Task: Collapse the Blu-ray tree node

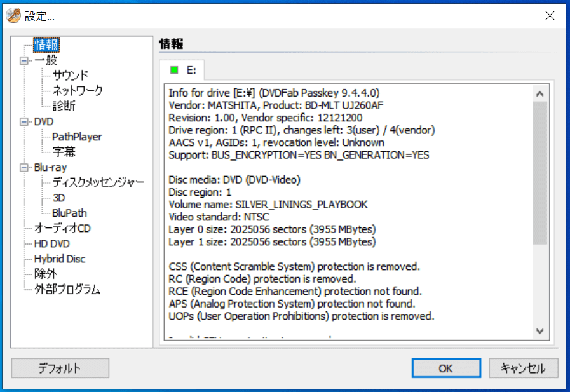Action: (24, 168)
